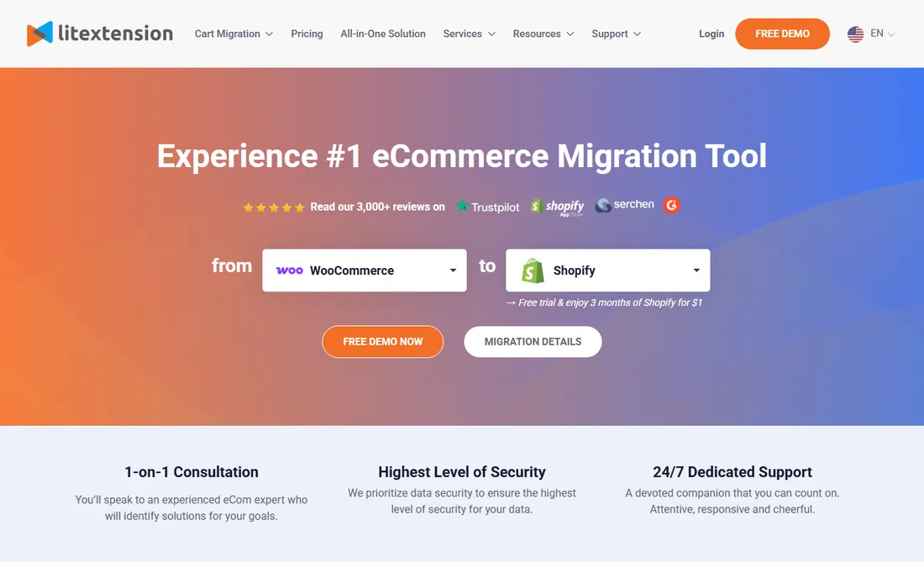Viewport: 924px width, 578px height.
Task: Click the FREE DEMO header button
Action: pyautogui.click(x=782, y=34)
